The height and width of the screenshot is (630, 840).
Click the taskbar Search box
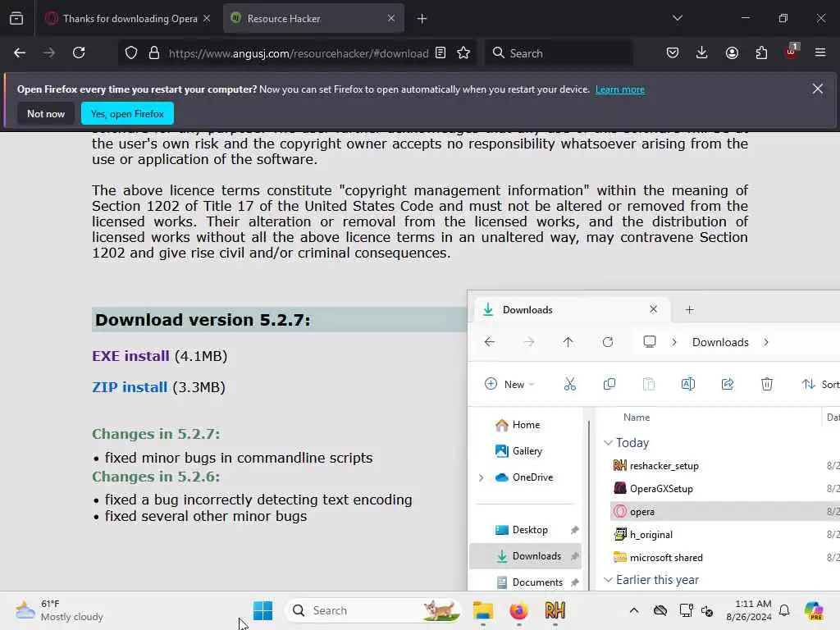click(x=373, y=610)
